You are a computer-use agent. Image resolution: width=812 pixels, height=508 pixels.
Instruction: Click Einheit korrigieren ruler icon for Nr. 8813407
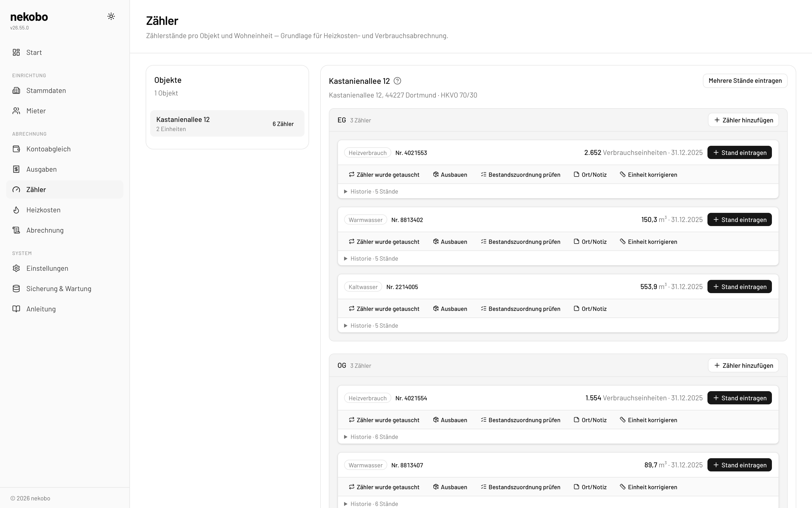coord(623,487)
